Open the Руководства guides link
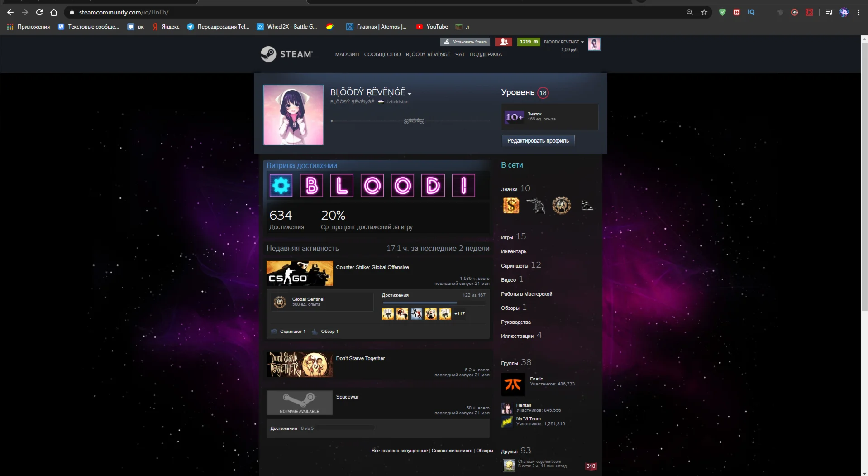Image resolution: width=868 pixels, height=476 pixels. [516, 322]
